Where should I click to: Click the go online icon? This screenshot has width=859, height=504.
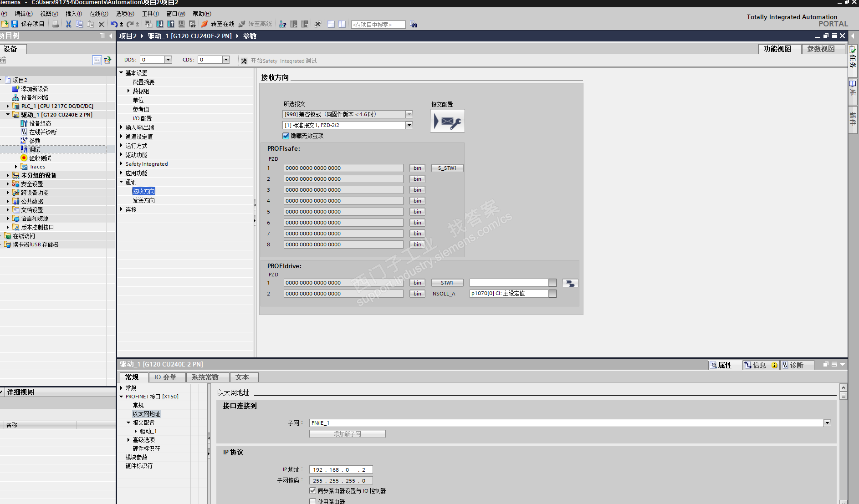pos(205,24)
